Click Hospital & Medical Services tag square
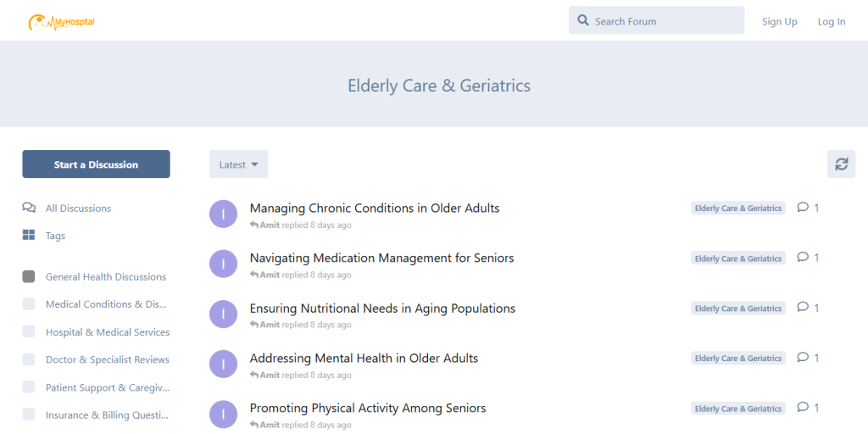Screen dimensions: 868x434 (x=29, y=331)
